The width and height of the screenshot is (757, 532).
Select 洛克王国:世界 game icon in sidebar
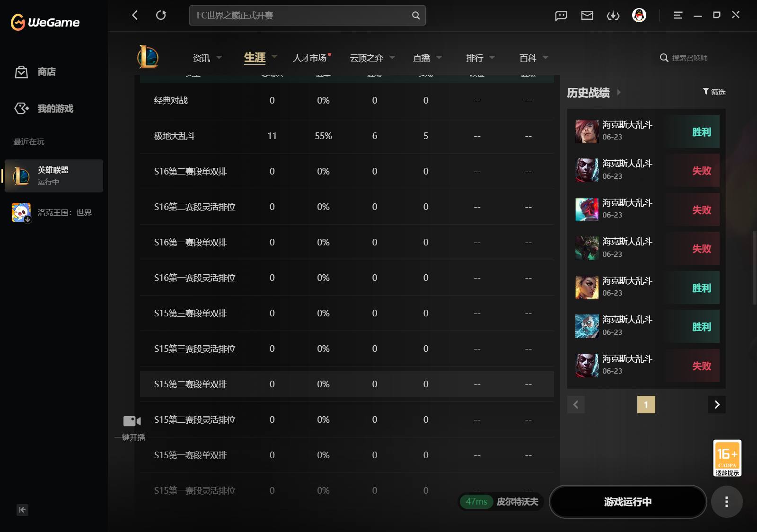pyautogui.click(x=21, y=212)
